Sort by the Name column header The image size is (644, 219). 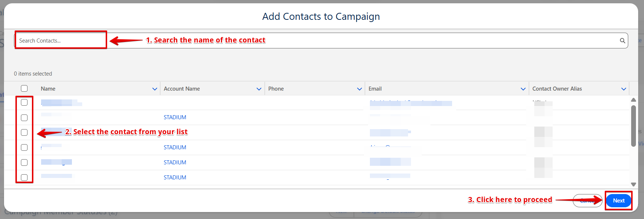[x=48, y=89]
